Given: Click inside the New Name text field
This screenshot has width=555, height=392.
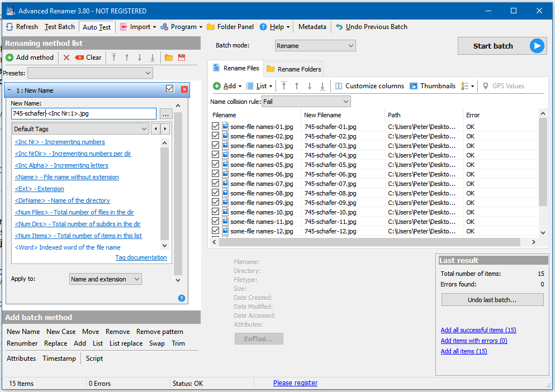Looking at the screenshot, I should point(84,114).
